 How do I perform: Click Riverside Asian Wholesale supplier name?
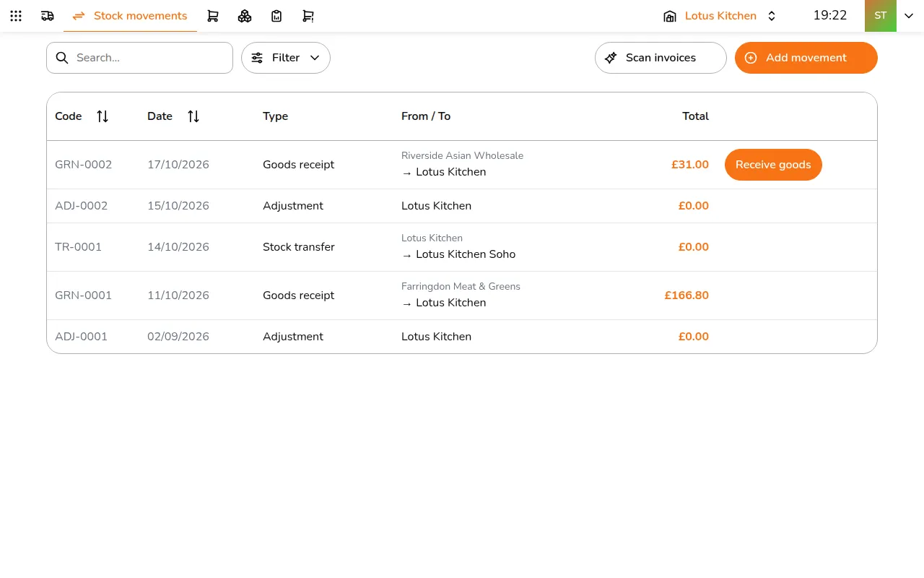coord(462,155)
